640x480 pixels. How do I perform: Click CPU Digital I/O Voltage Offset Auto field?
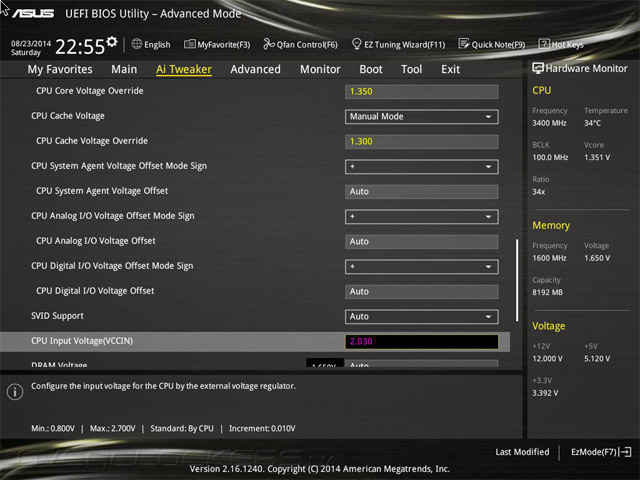point(422,292)
